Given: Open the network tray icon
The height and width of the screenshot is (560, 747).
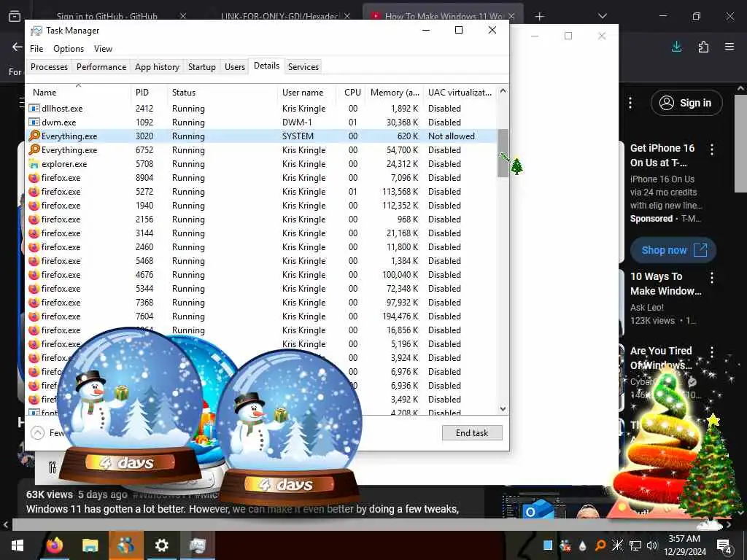Looking at the screenshot, I should (635, 545).
